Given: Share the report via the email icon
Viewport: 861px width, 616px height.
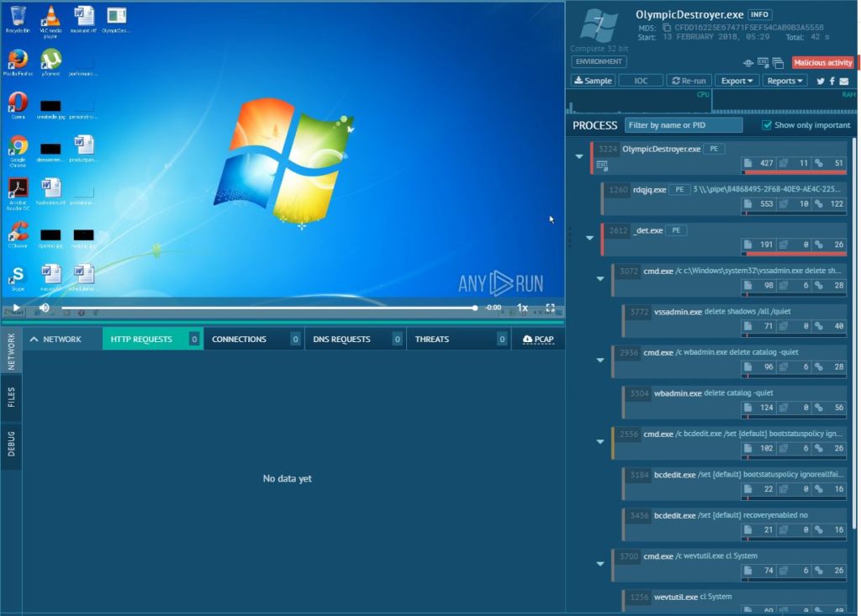Looking at the screenshot, I should (x=844, y=81).
